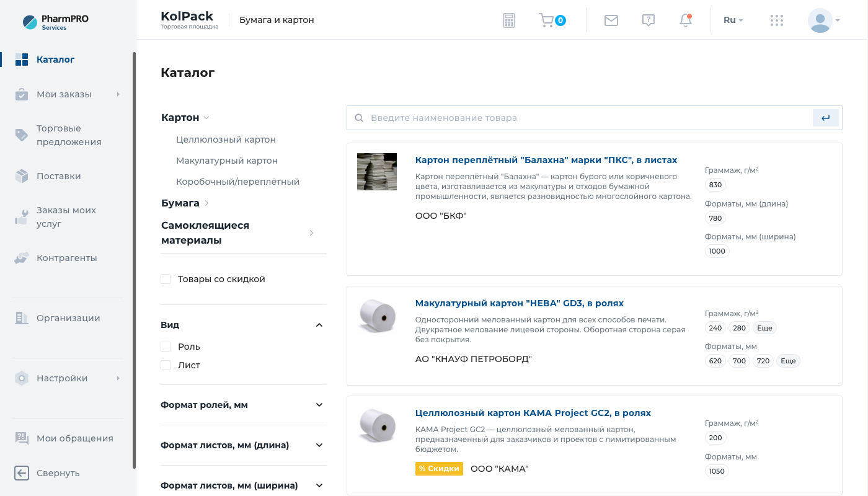Click the Балахна cardboard stack thumbnail
The image size is (868, 496).
(377, 172)
